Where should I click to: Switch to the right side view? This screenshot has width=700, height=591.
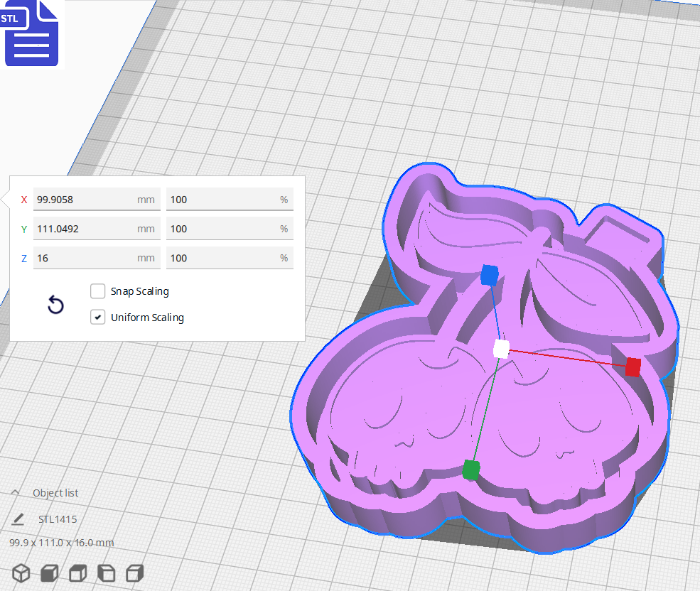pos(134,573)
